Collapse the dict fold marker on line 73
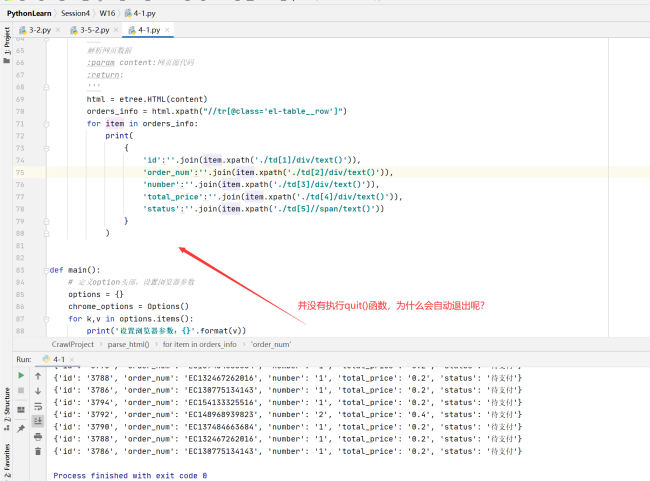This screenshot has height=481, width=650. click(x=46, y=148)
